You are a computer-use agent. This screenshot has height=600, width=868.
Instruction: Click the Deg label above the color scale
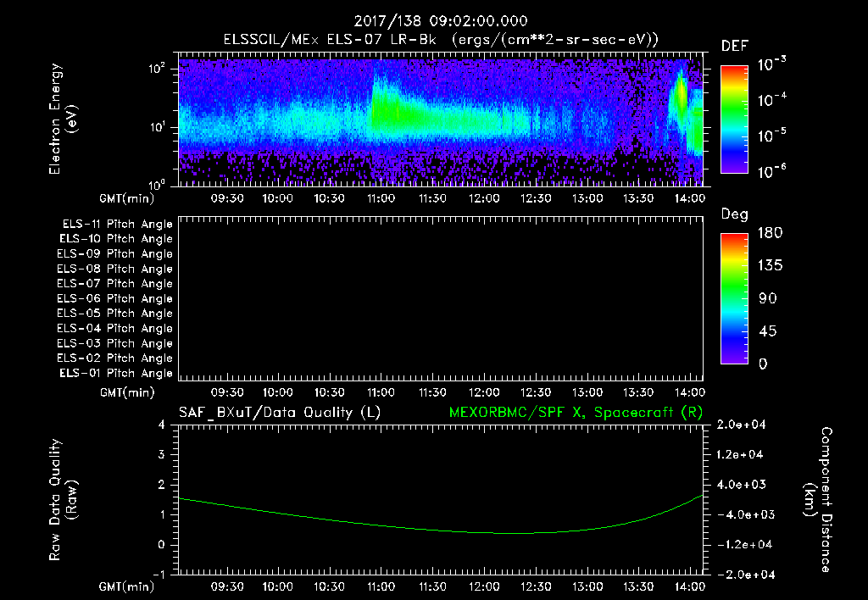click(735, 214)
